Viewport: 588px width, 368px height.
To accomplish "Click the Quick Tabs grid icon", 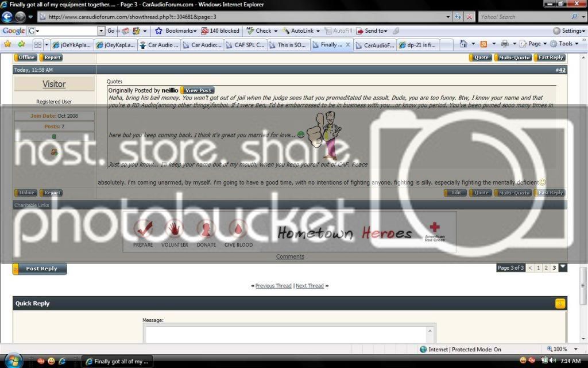I will [38, 45].
